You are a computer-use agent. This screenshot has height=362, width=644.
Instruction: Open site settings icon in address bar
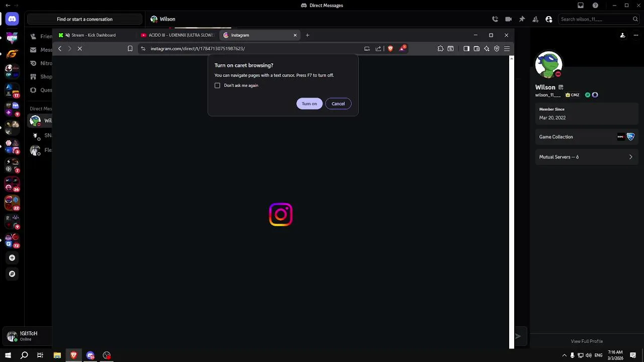[143, 49]
